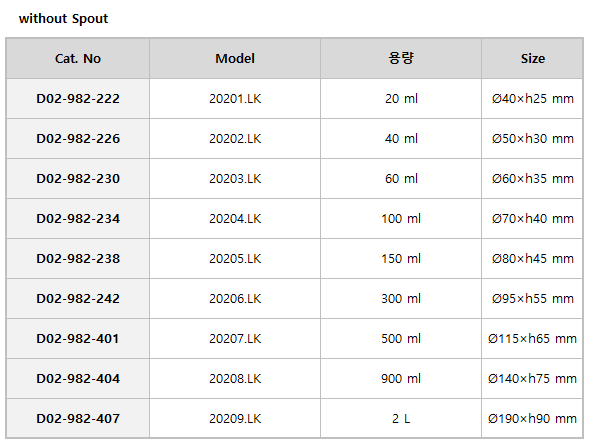Select catalog number D02-982-234
The image size is (589, 445).
pos(78,219)
